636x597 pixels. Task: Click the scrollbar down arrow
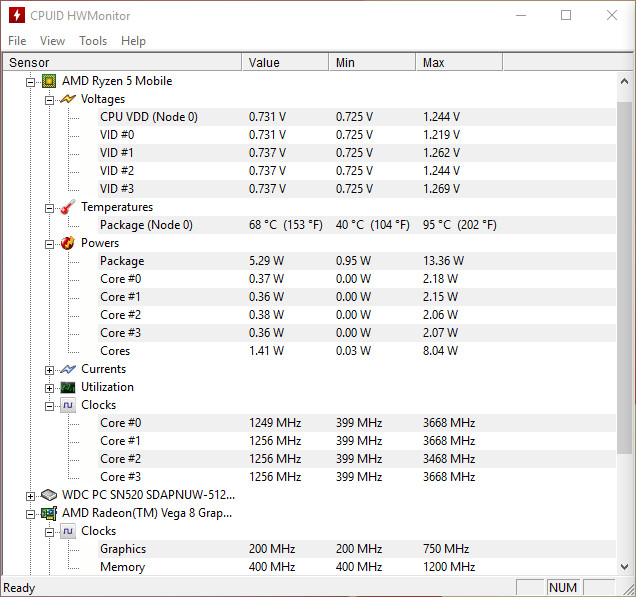(x=625, y=566)
